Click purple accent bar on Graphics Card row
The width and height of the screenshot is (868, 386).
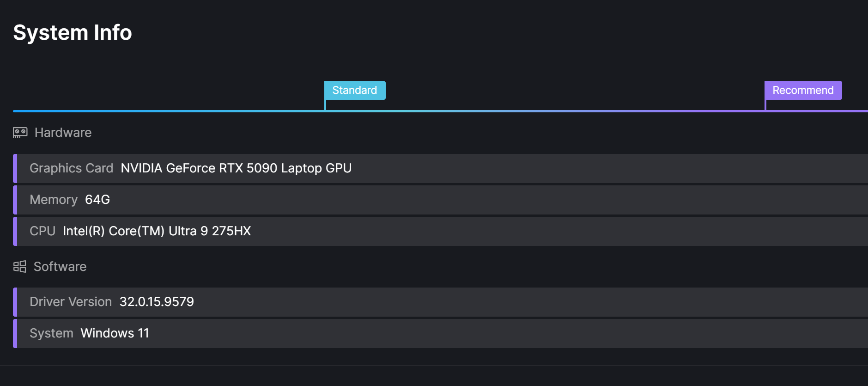(x=15, y=168)
